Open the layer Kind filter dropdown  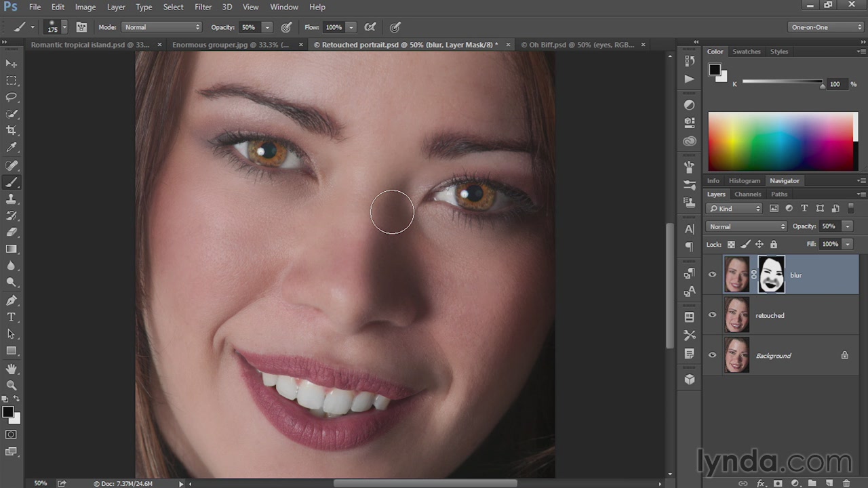pyautogui.click(x=734, y=209)
